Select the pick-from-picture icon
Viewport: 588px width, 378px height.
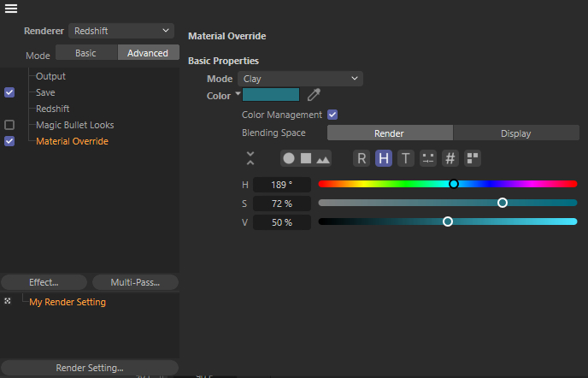322,158
